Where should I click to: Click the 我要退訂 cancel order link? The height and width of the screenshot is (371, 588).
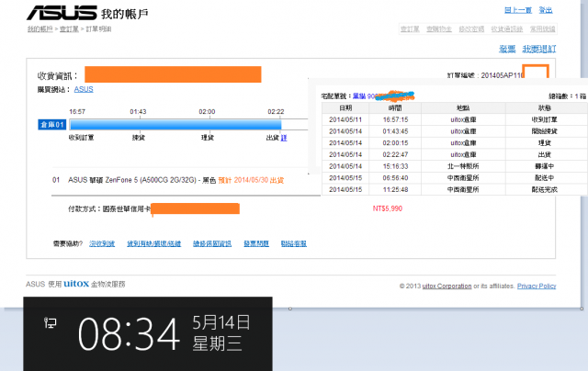(x=539, y=49)
